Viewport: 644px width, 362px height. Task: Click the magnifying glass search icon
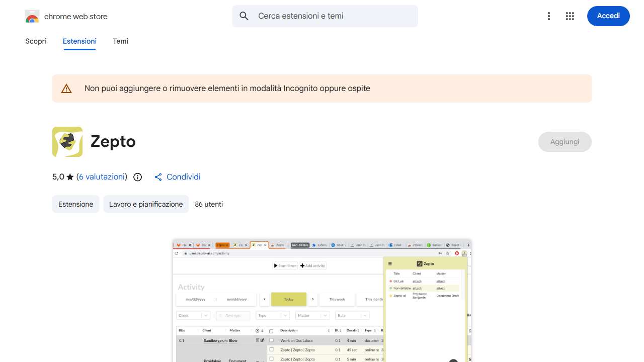click(x=244, y=16)
